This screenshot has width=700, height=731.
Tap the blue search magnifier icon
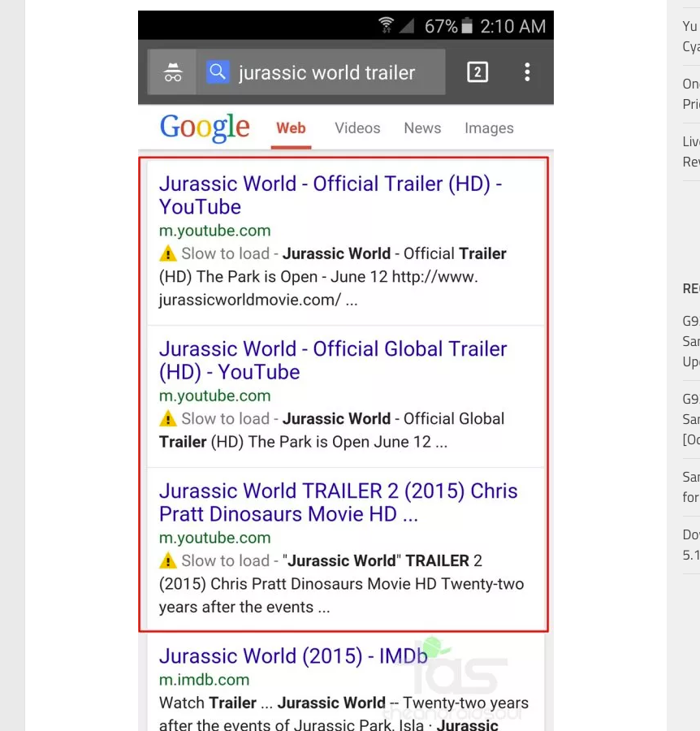click(218, 71)
